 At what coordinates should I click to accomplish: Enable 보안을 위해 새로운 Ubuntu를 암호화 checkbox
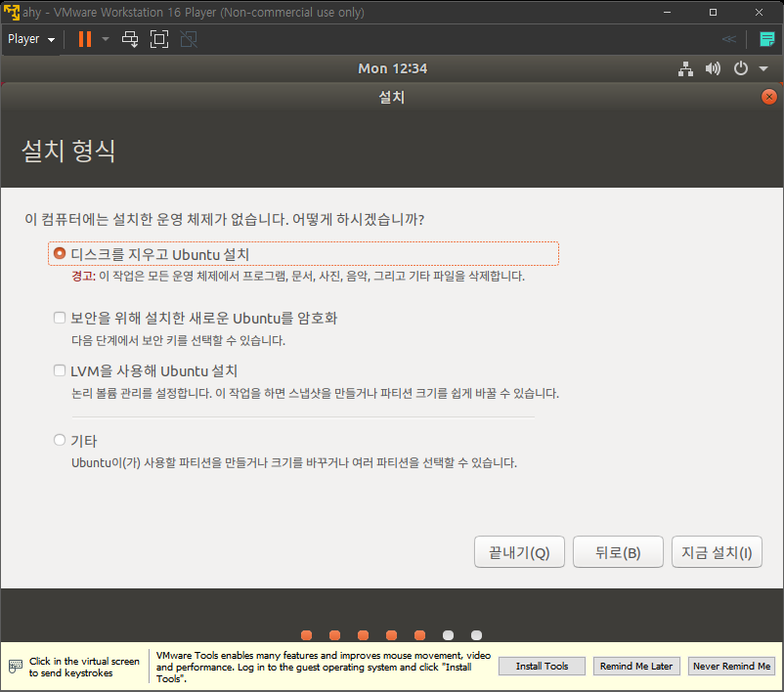60,318
